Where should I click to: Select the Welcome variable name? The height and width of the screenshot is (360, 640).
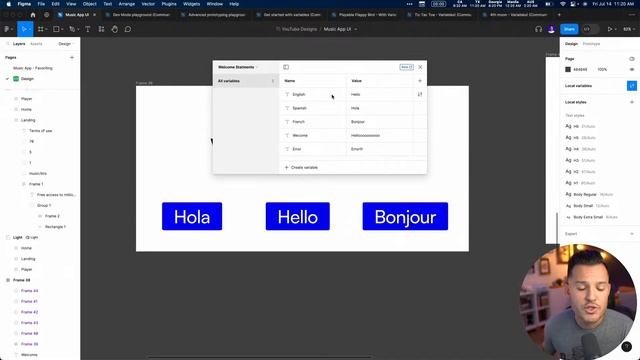click(300, 136)
